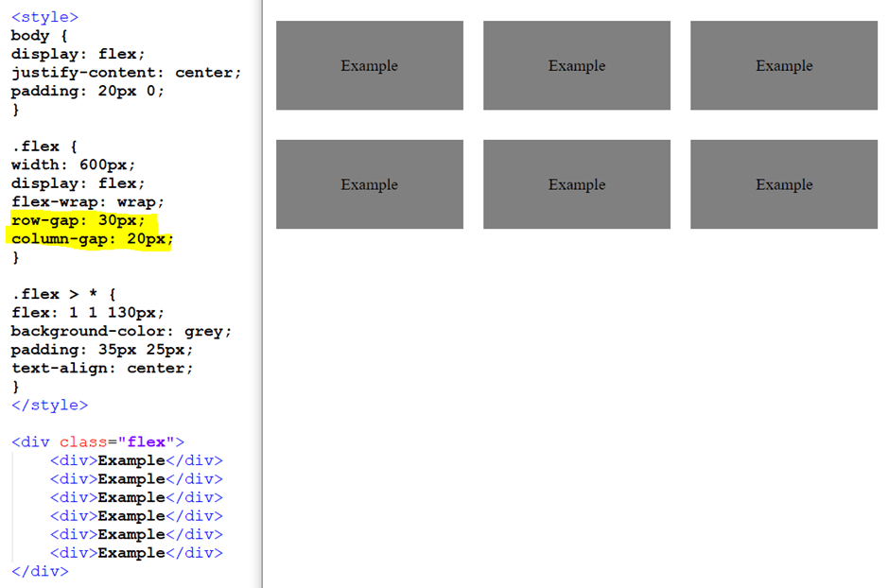Click the flex-wrap: wrap; line

(x=87, y=201)
